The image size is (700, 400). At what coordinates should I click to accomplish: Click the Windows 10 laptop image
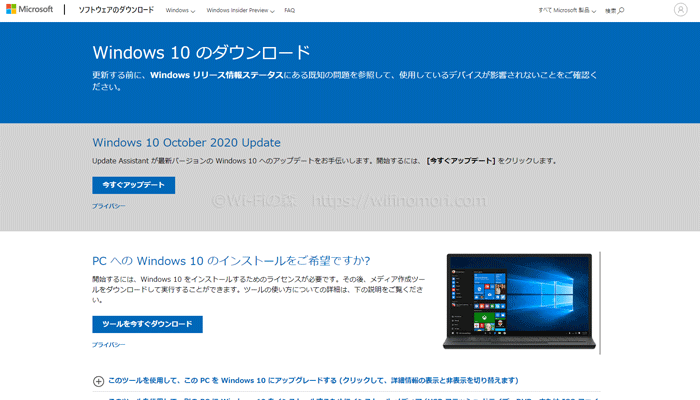click(519, 302)
